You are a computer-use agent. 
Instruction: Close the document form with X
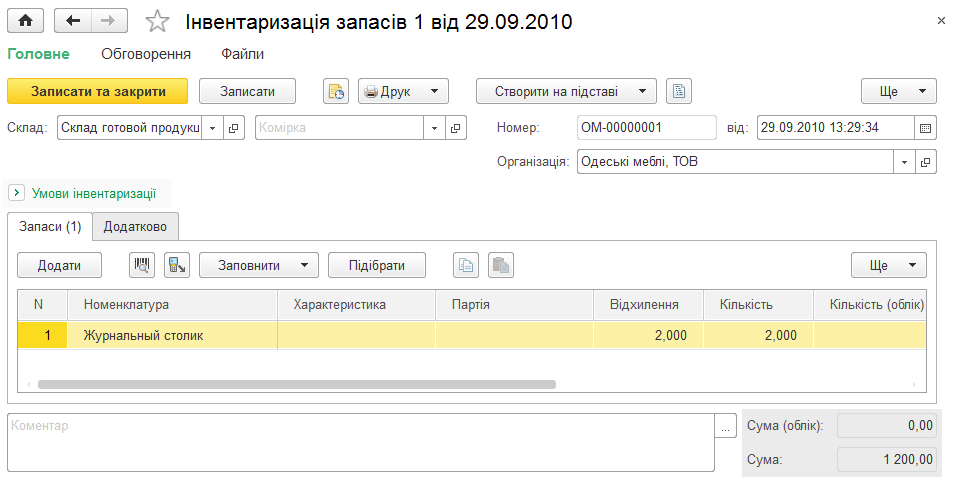click(941, 21)
